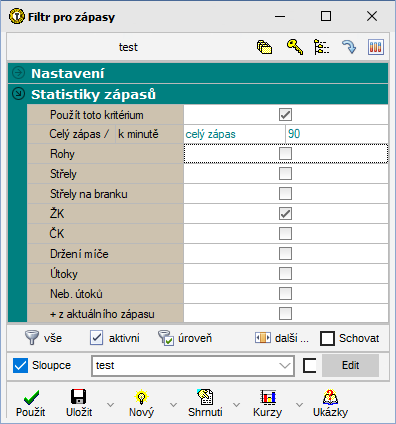Image resolution: width=396 pixels, height=424 pixels.
Task: Tick the ČK checkbox
Action: [285, 234]
